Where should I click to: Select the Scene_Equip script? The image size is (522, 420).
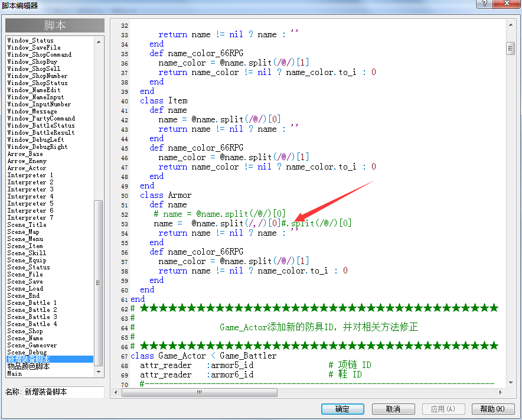pos(27,260)
